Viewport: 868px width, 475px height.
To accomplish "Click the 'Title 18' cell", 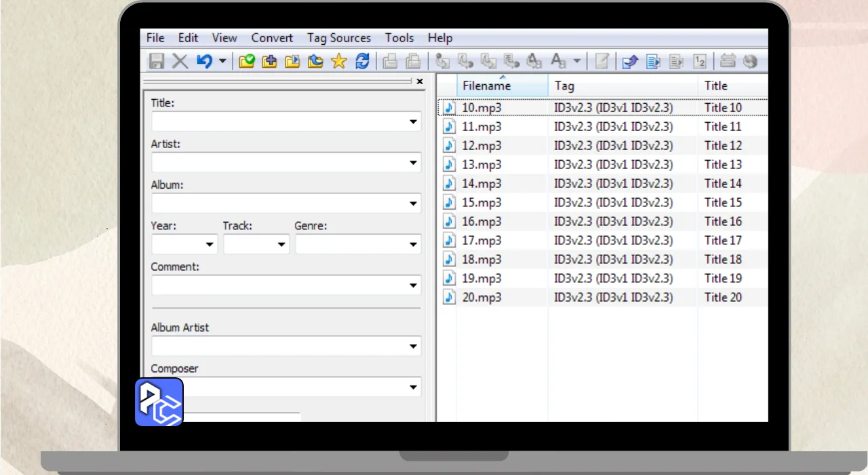I will tap(723, 259).
